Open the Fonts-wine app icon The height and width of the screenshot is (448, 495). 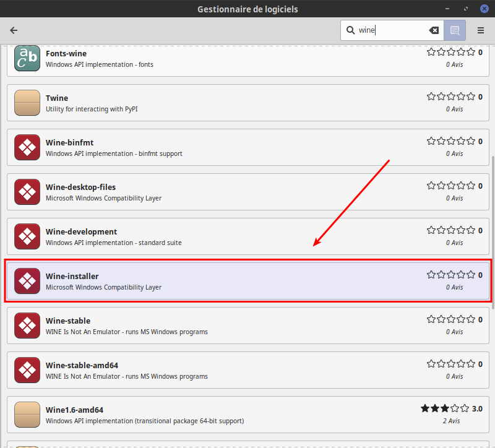pyautogui.click(x=27, y=58)
